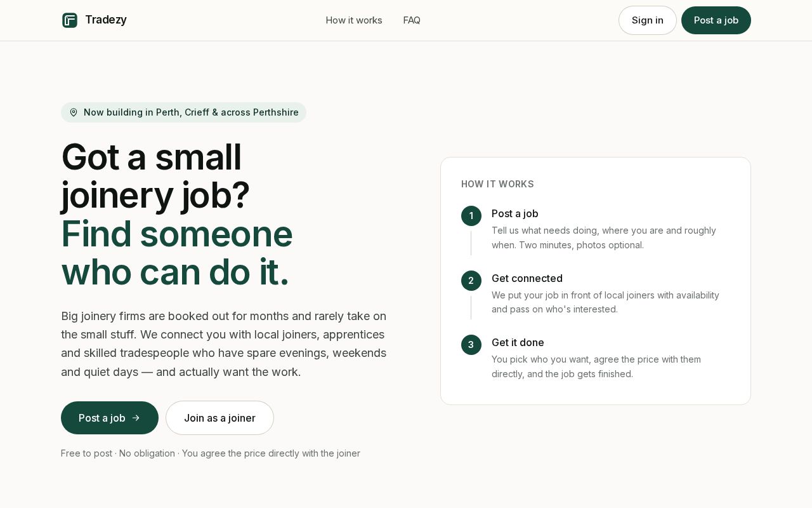Click the header Post a job button
812x508 pixels.
point(716,20)
